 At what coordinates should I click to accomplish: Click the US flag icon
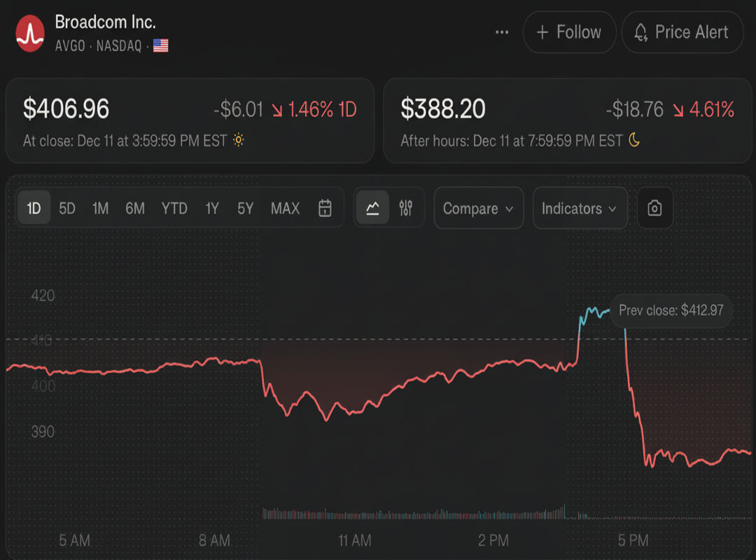[161, 46]
